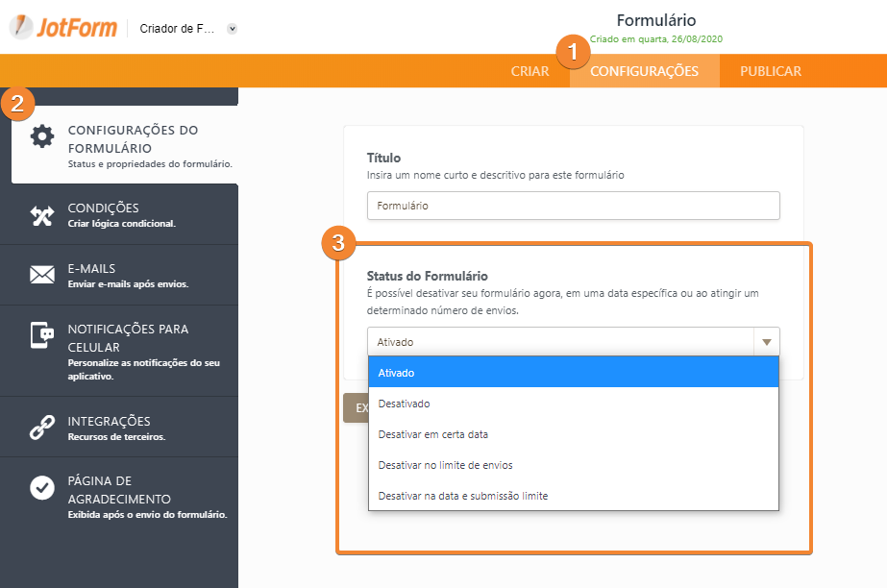The width and height of the screenshot is (887, 588).
Task: Open the Publicar tab
Action: (x=771, y=71)
